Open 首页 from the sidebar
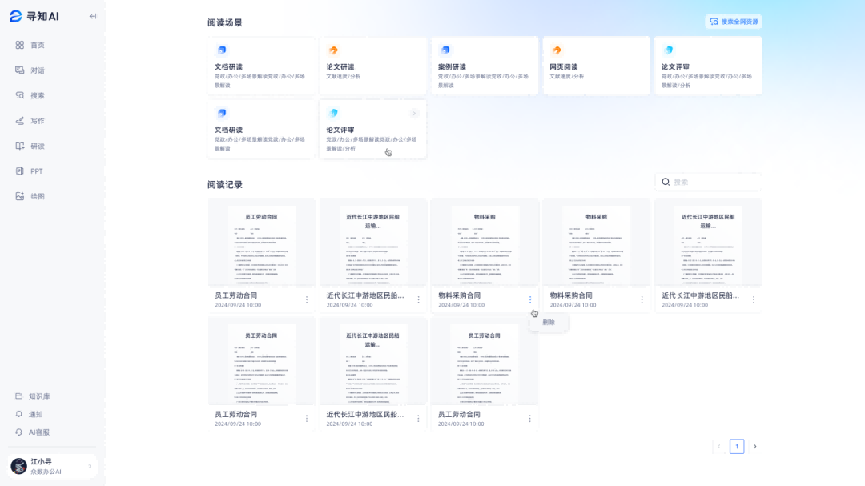Image resolution: width=865 pixels, height=486 pixels. click(37, 45)
